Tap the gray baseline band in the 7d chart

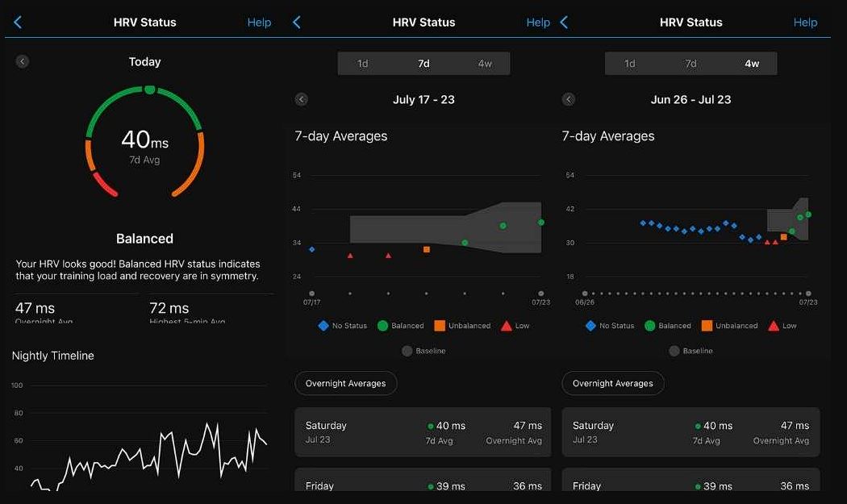(x=445, y=229)
